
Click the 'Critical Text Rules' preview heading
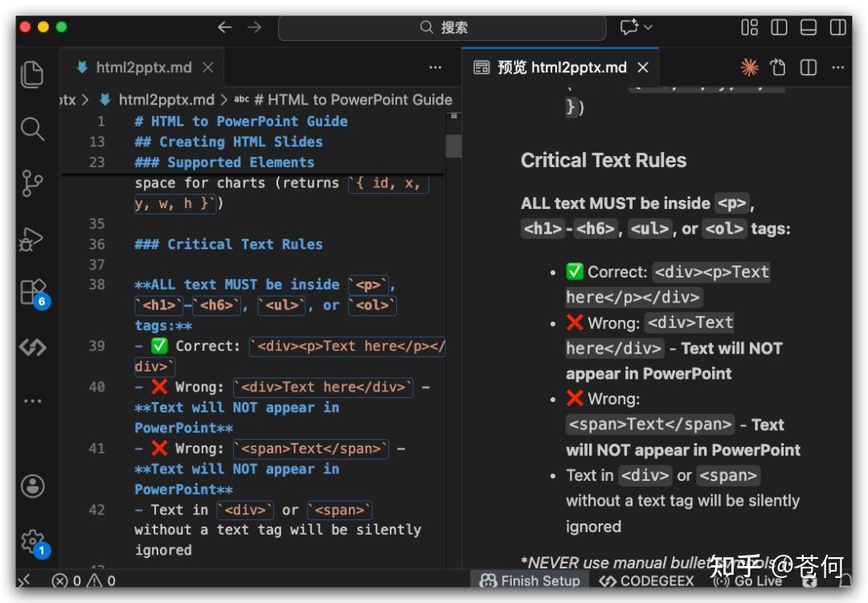point(604,160)
